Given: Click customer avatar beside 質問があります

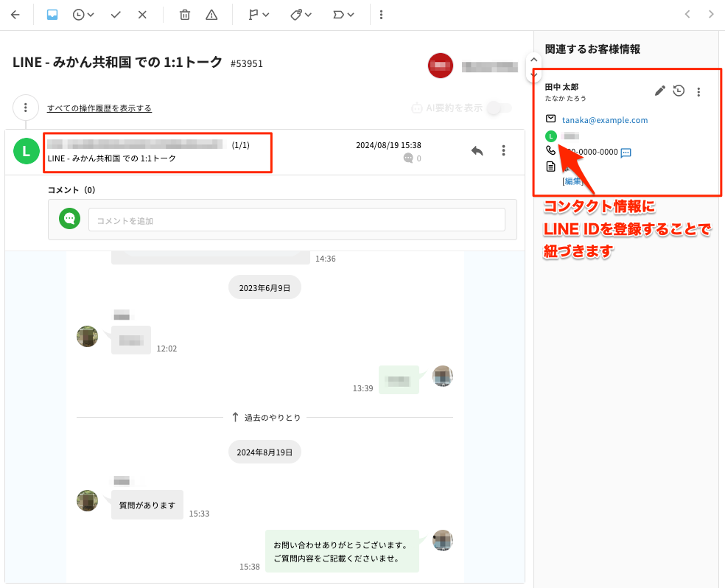Looking at the screenshot, I should tap(87, 500).
